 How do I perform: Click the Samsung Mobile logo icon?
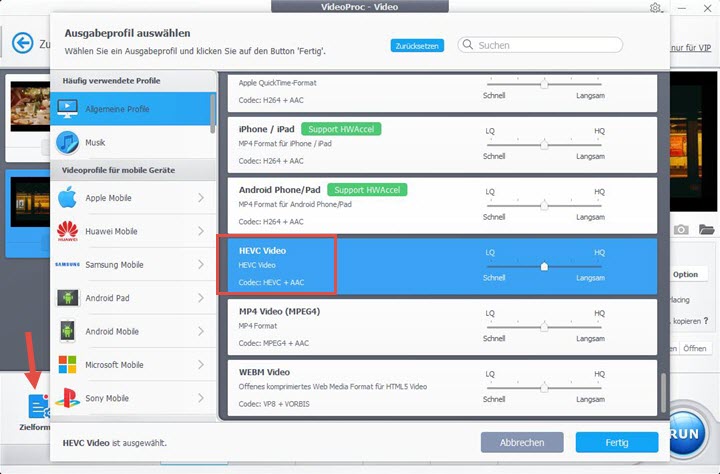point(68,265)
